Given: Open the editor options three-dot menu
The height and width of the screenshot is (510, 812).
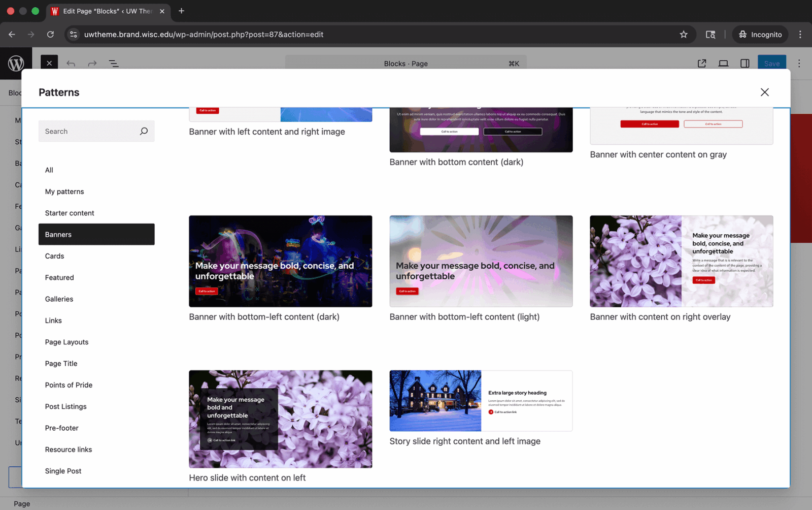Looking at the screenshot, I should tap(799, 63).
